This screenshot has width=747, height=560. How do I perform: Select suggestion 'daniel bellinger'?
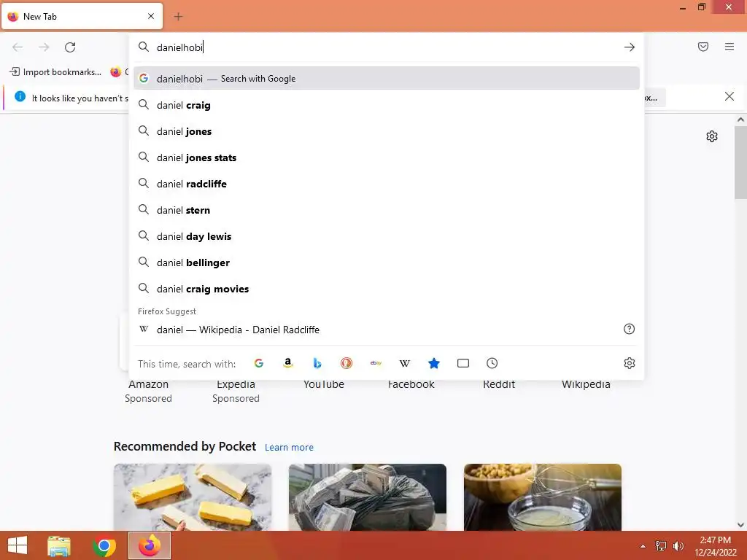point(387,262)
